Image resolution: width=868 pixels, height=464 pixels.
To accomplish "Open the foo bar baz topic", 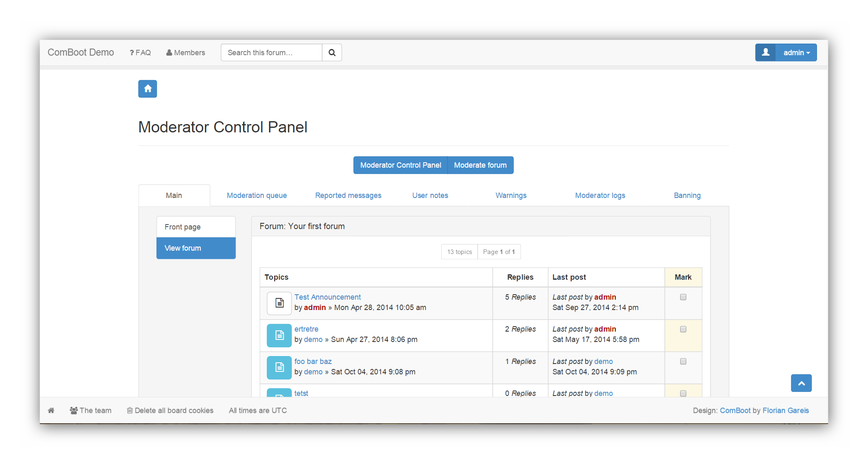I will point(313,361).
